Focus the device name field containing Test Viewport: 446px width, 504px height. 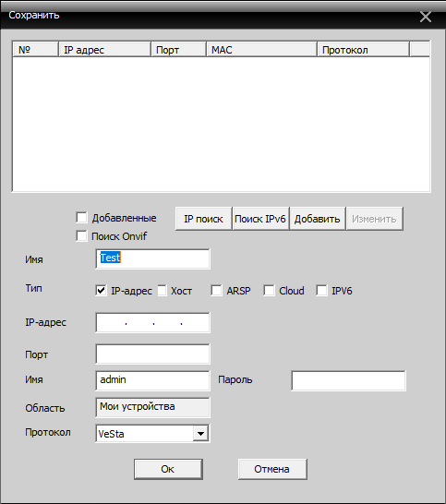[x=152, y=258]
